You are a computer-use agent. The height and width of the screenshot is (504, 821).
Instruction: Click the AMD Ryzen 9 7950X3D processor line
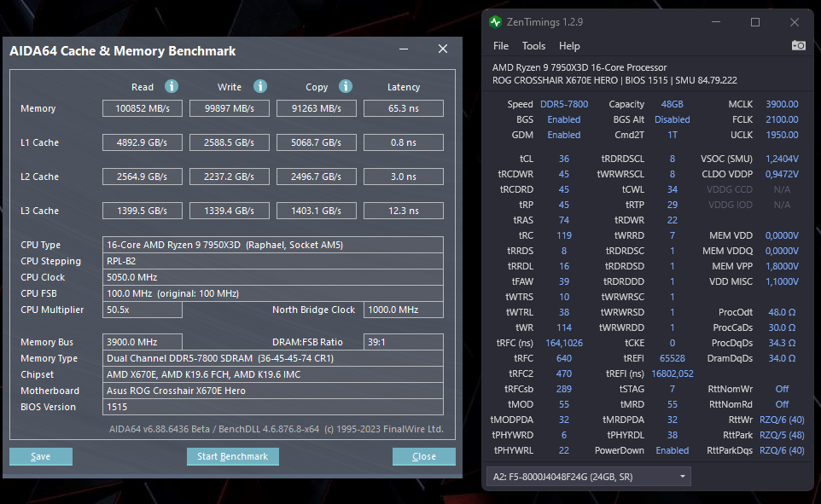coord(579,67)
